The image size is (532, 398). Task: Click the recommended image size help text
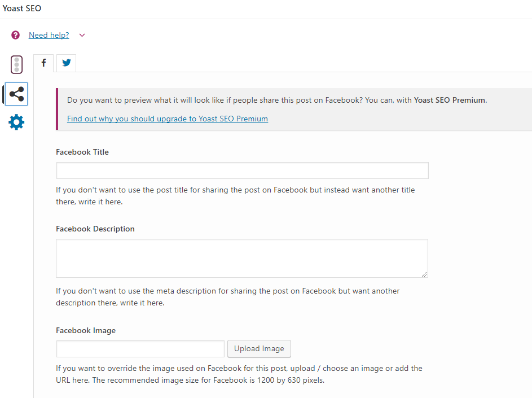point(239,374)
